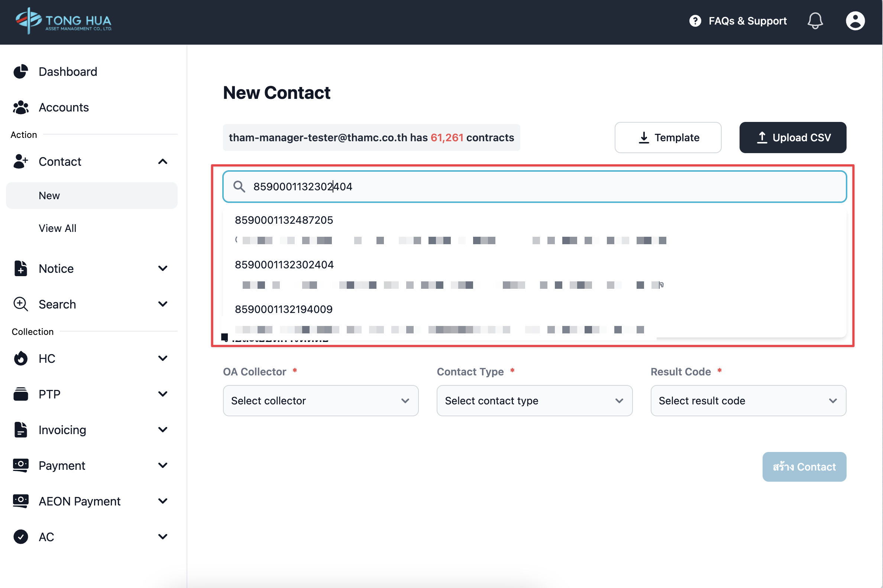Go to View All contacts
Screen dimensions: 883x588
[57, 228]
